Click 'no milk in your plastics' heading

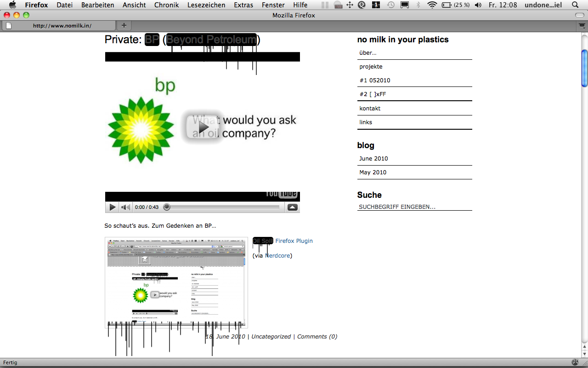pyautogui.click(x=403, y=40)
